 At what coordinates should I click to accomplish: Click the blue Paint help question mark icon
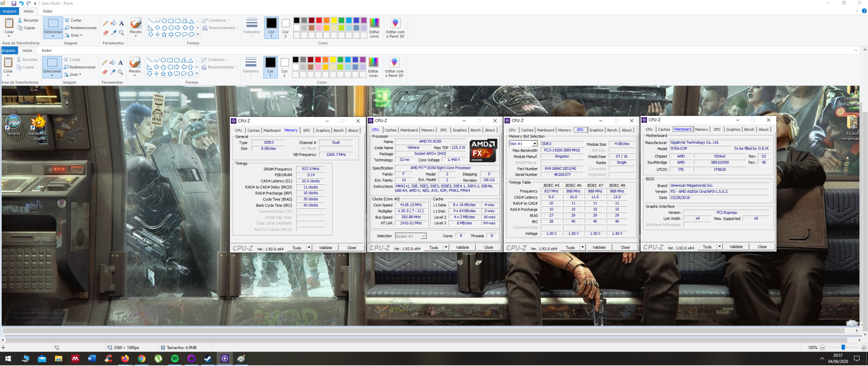tap(864, 11)
